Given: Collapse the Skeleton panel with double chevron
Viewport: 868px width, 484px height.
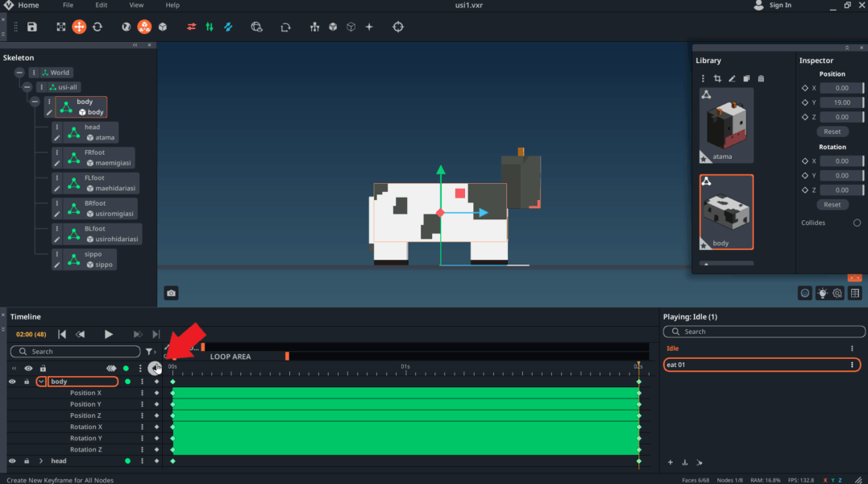Looking at the screenshot, I should point(135,45).
